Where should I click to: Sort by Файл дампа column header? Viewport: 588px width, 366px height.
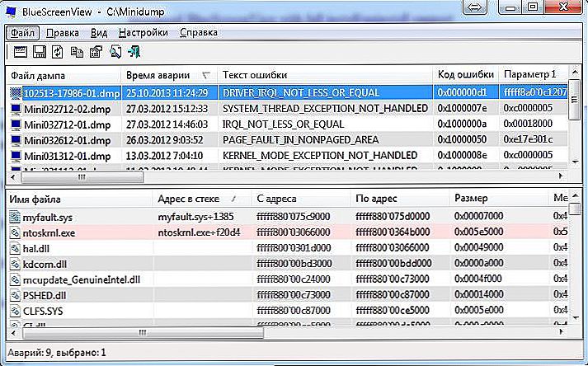[x=64, y=75]
